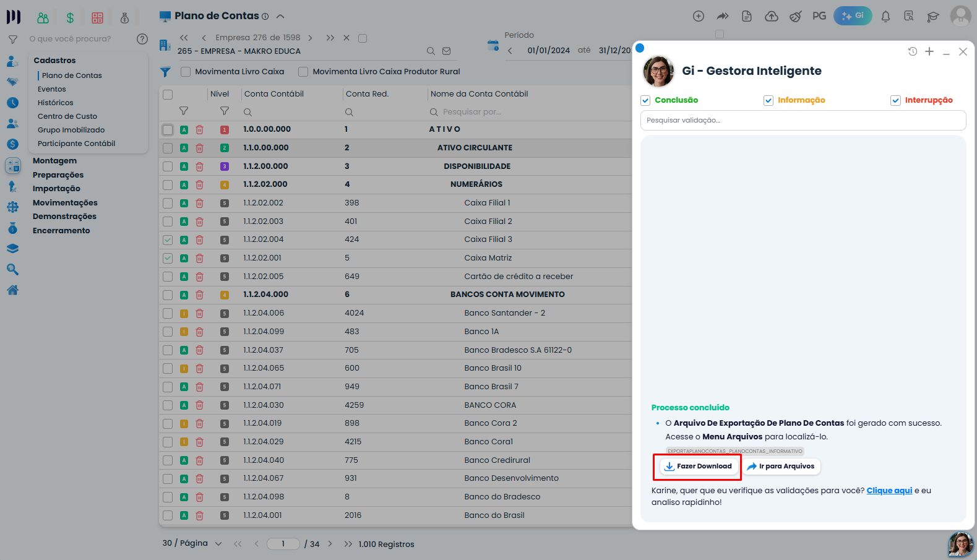
Task: Select Participante Contábil menu item
Action: (77, 144)
